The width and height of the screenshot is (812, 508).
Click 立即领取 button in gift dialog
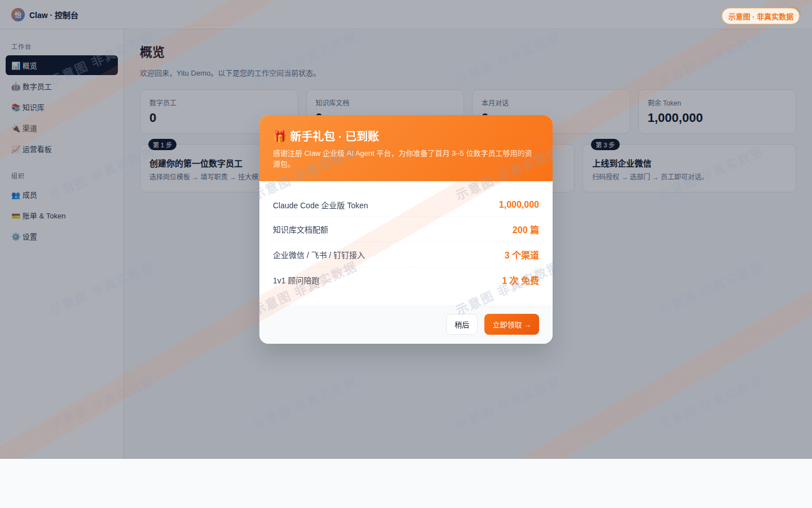click(x=511, y=325)
